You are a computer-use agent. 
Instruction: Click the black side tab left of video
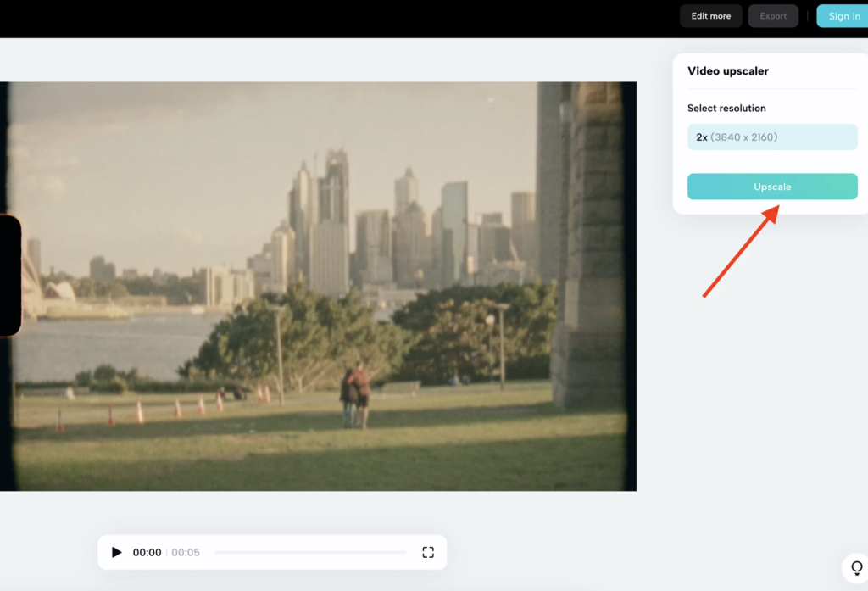8,276
